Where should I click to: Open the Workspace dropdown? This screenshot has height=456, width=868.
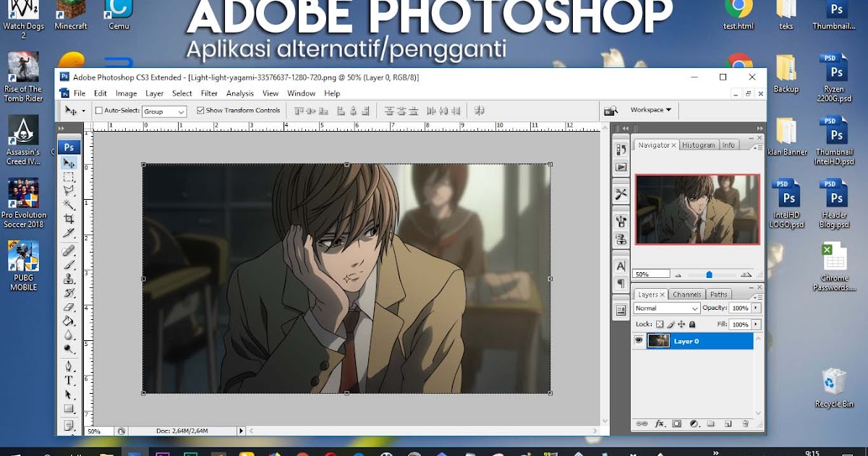tap(651, 110)
